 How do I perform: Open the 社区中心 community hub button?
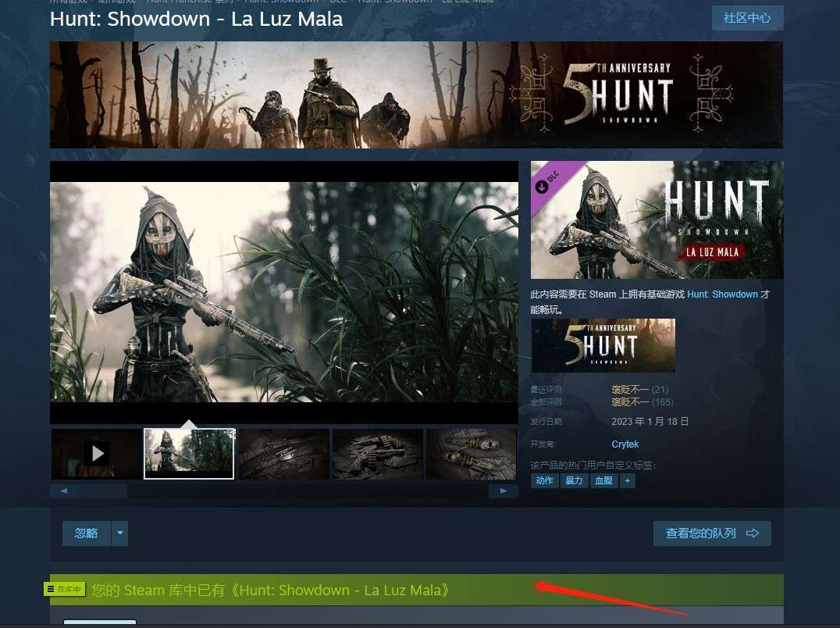pyautogui.click(x=747, y=18)
